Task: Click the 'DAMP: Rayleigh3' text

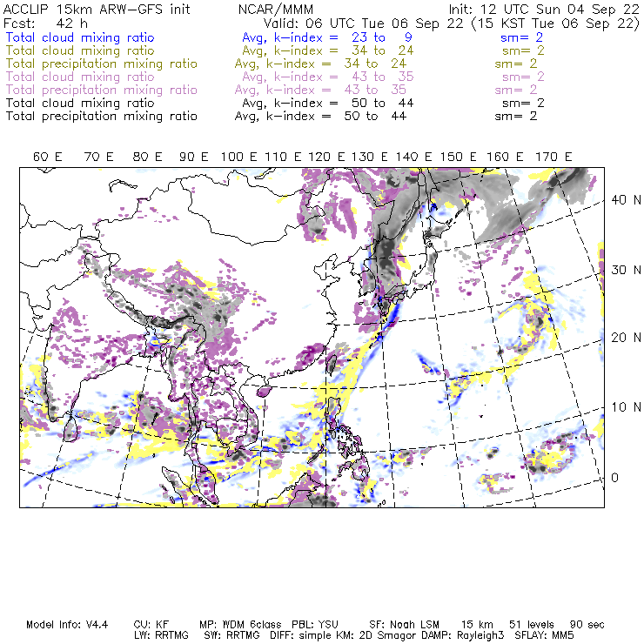Action: 463,636
